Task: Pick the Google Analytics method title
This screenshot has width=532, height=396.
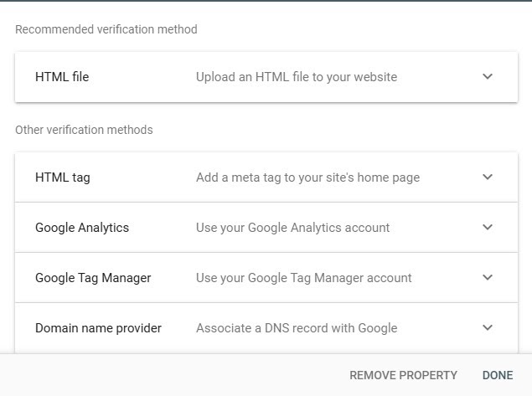Action: [82, 228]
